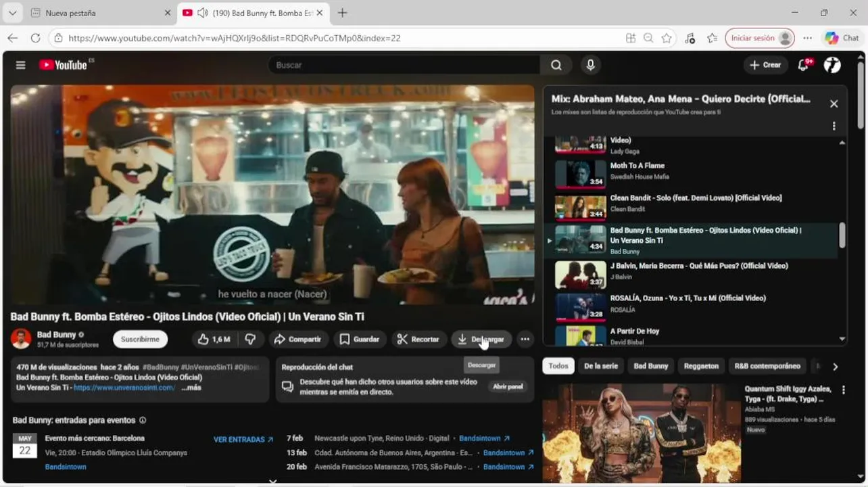The height and width of the screenshot is (487, 868).
Task: Select the R&B contemporáneo chip
Action: pos(767,366)
